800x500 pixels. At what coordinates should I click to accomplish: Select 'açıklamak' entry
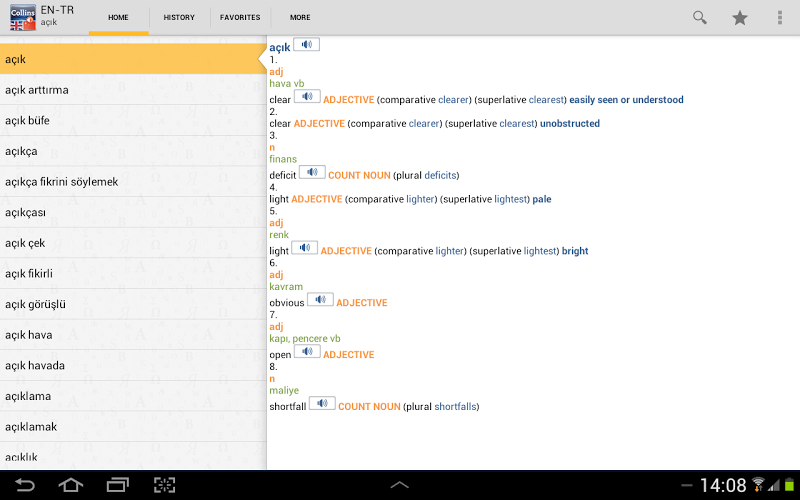point(133,427)
